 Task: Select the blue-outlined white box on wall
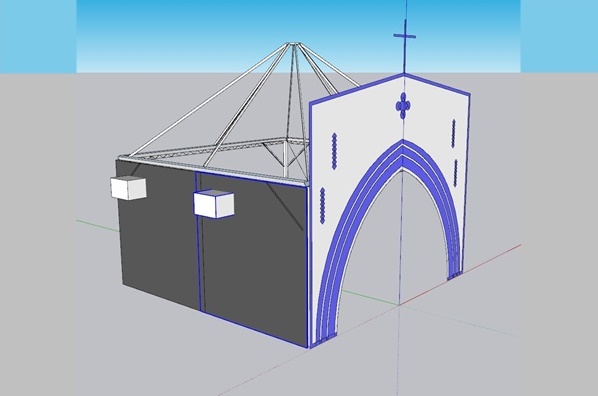coord(214,204)
